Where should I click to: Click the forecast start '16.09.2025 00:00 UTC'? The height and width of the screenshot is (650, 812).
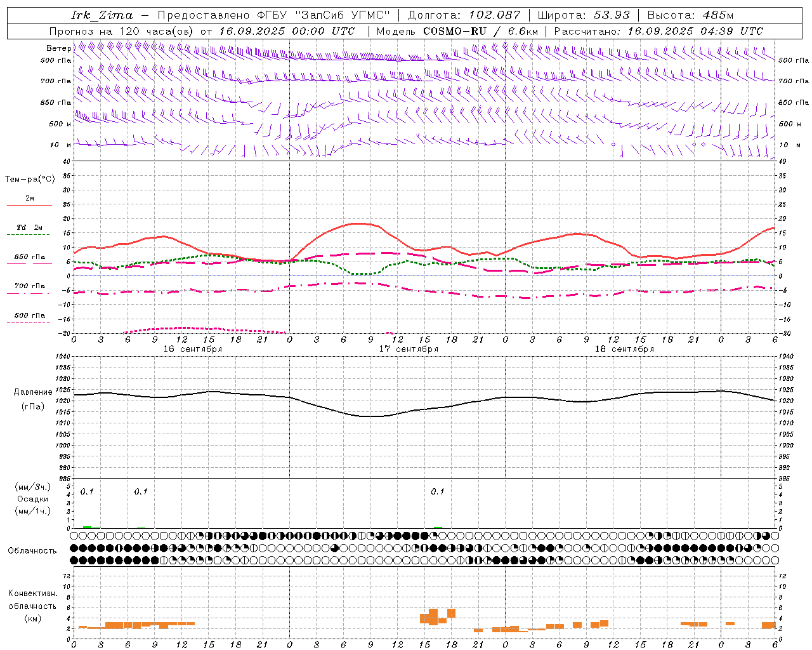point(287,31)
